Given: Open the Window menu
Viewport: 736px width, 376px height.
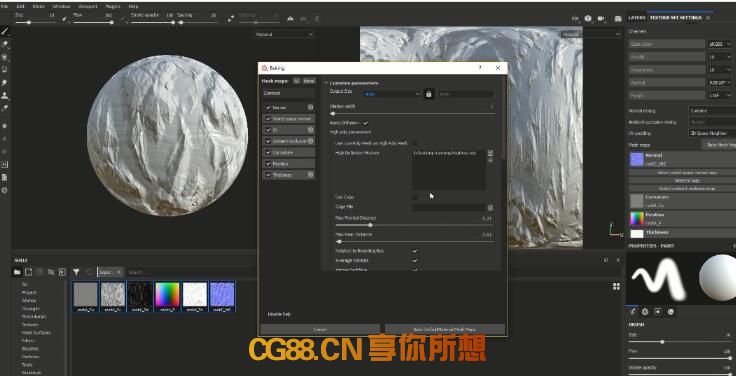Looking at the screenshot, I should (61, 7).
